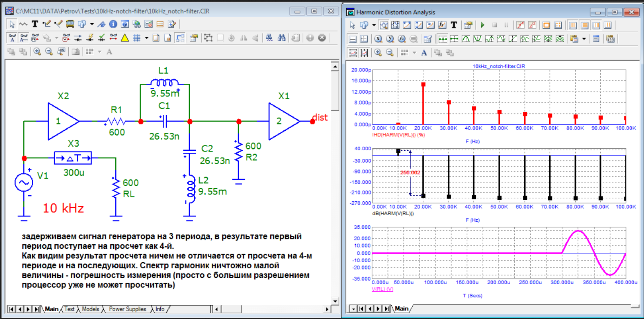This screenshot has height=319, width=644.
Task: Switch to the Models tab
Action: point(90,309)
